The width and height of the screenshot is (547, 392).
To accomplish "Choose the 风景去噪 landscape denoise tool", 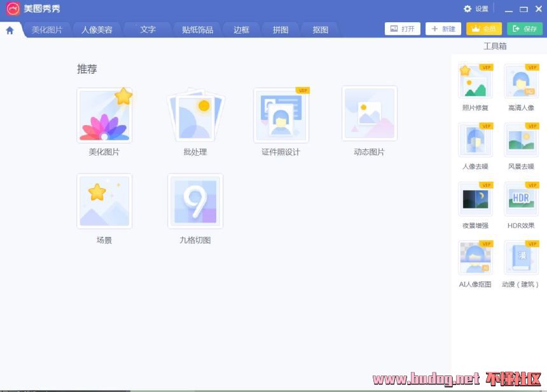I will pyautogui.click(x=521, y=140).
